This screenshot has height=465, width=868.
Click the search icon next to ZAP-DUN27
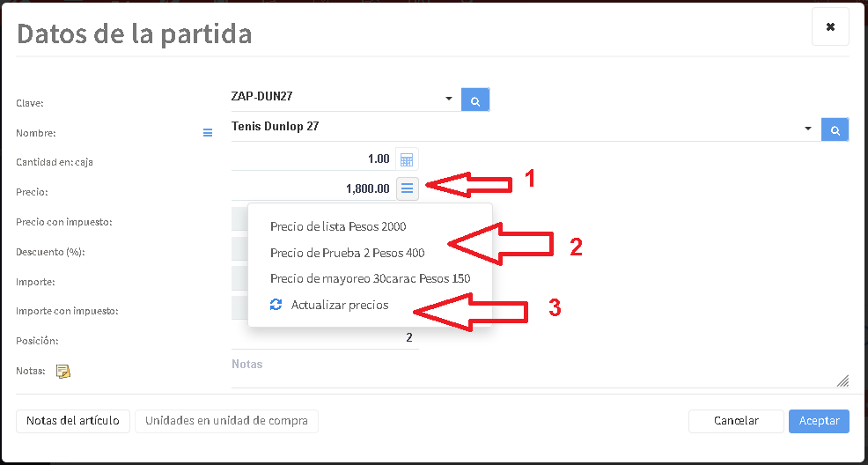[475, 100]
